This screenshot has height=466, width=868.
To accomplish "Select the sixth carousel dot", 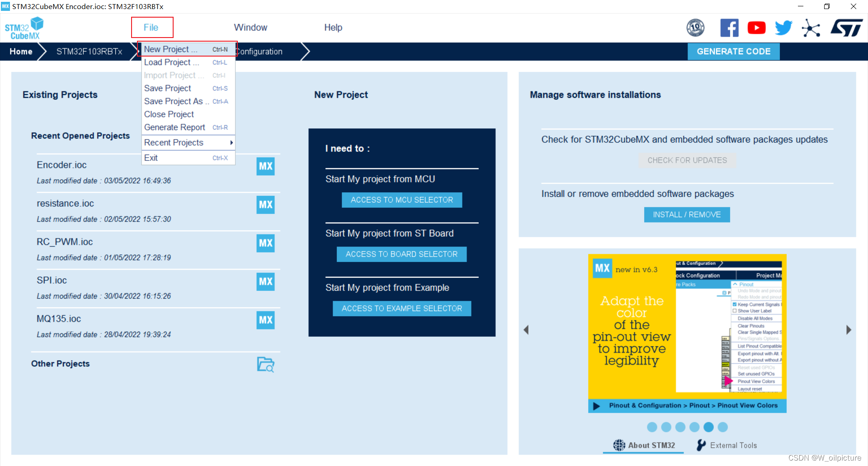I will [723, 427].
